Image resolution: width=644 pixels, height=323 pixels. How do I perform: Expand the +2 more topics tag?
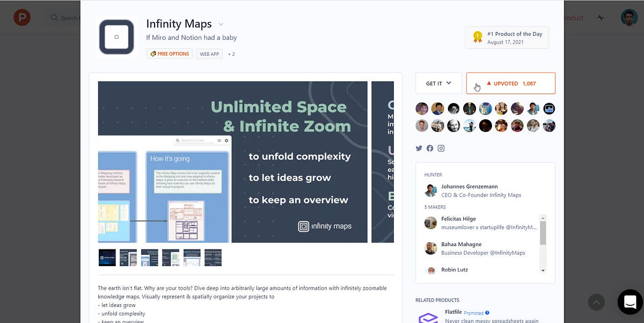[x=231, y=54]
